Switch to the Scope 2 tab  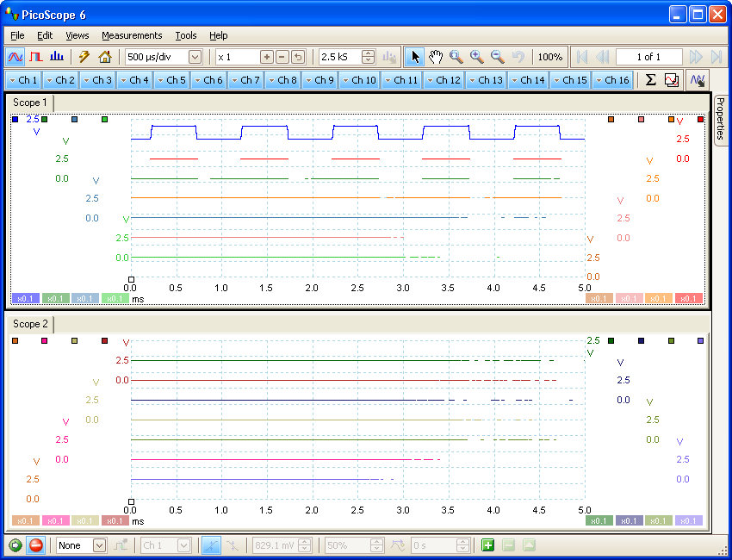point(30,324)
